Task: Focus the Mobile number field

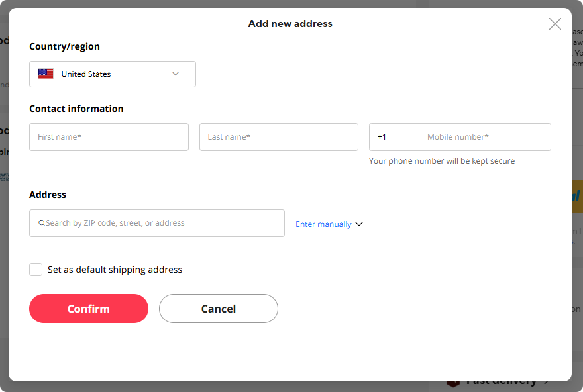Action: point(484,137)
